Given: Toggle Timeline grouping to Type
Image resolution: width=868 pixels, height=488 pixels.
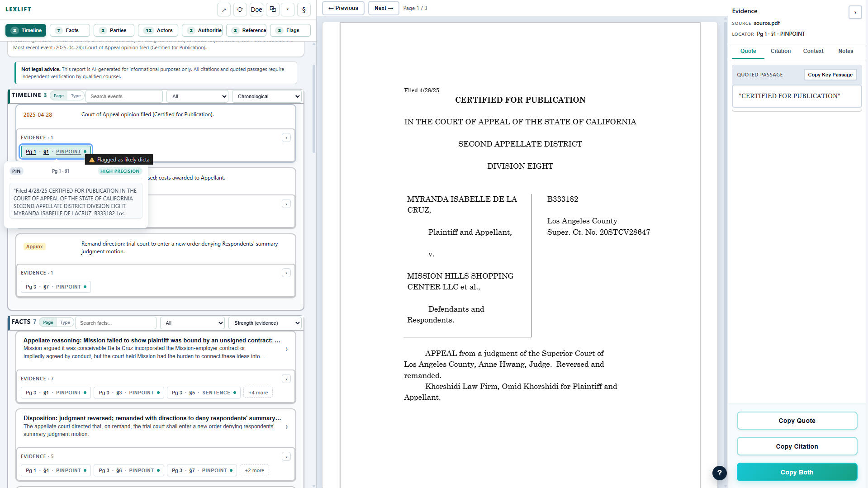Looking at the screenshot, I should (x=76, y=96).
